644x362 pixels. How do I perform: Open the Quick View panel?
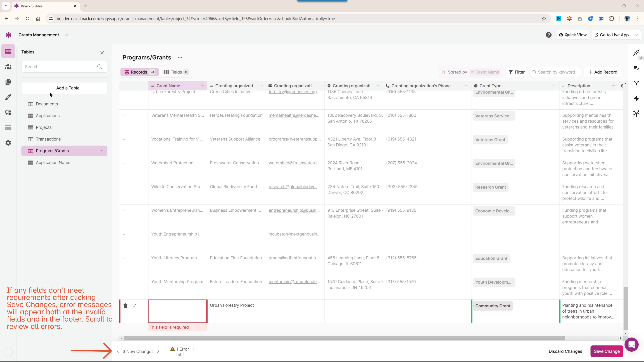click(x=573, y=35)
